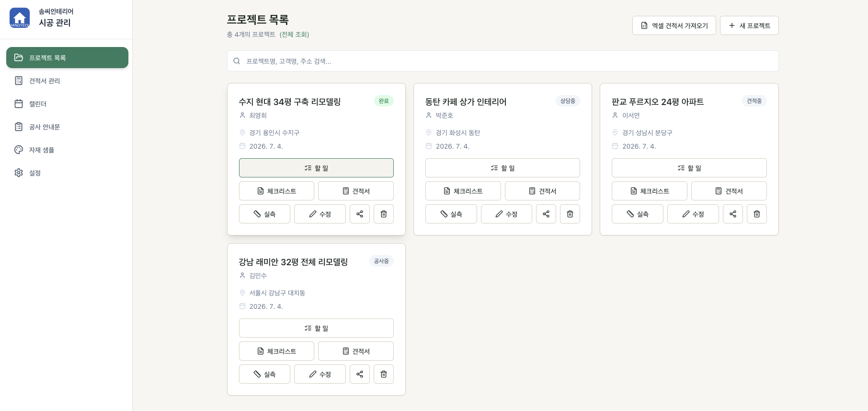The image size is (868, 411).
Task: Share the 수지 현대 34평 구축 리모델링 project
Action: point(360,214)
